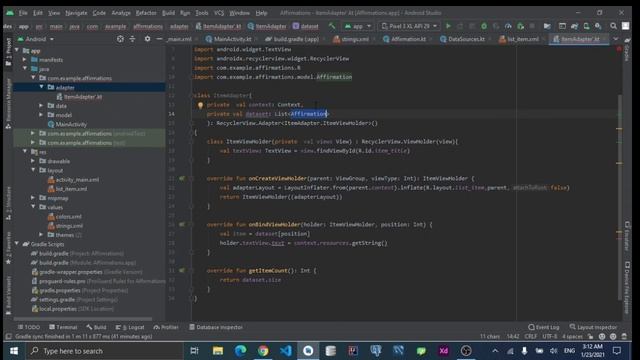Open the Navigate menu
The width and height of the screenshot is (640, 360).
click(76, 13)
